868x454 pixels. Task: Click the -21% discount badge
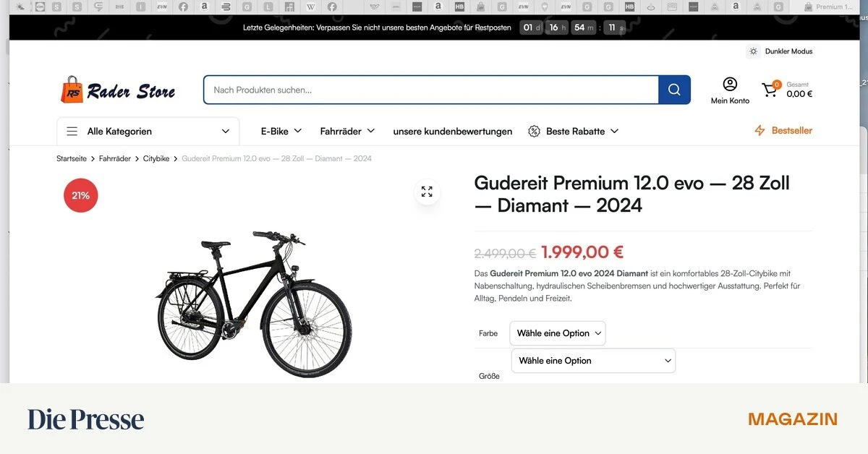tap(80, 195)
